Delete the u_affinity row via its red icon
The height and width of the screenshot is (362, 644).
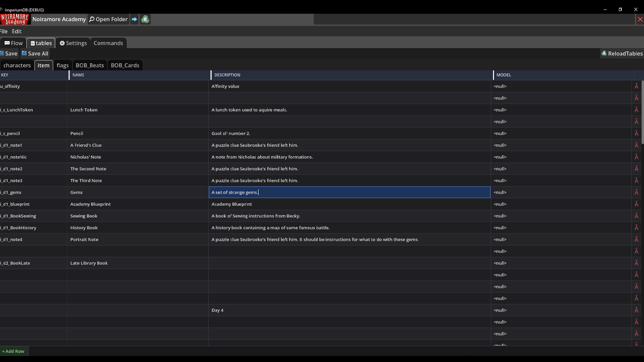point(636,86)
